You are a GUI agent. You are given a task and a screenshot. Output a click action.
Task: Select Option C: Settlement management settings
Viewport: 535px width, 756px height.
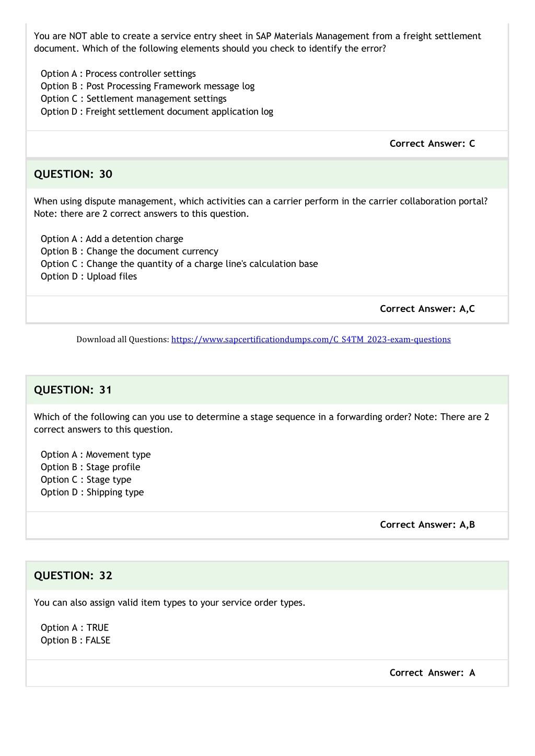pos(134,99)
